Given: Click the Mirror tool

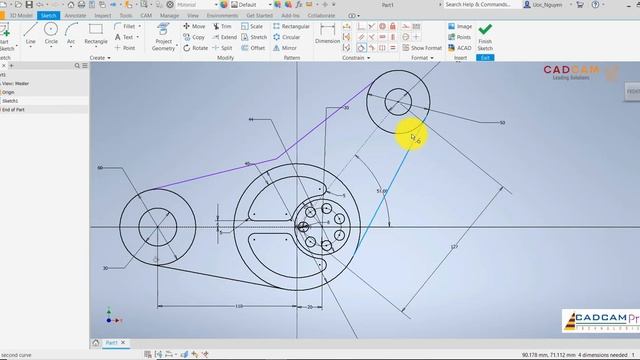Looking at the screenshot, I should click(x=284, y=48).
